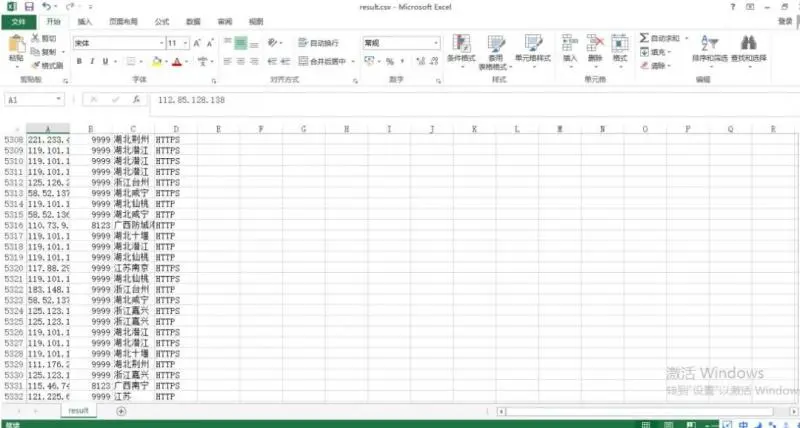Switch to the Data (数据) tab

193,22
